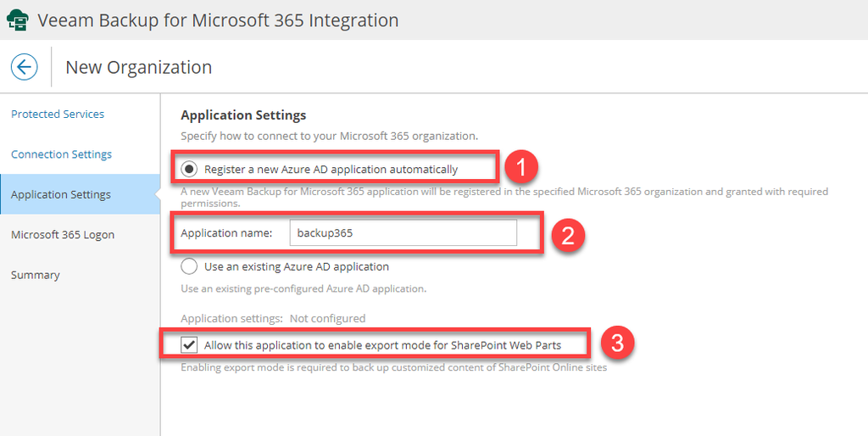
Task: Select Register a new Azure AD application automatically
Action: [190, 169]
